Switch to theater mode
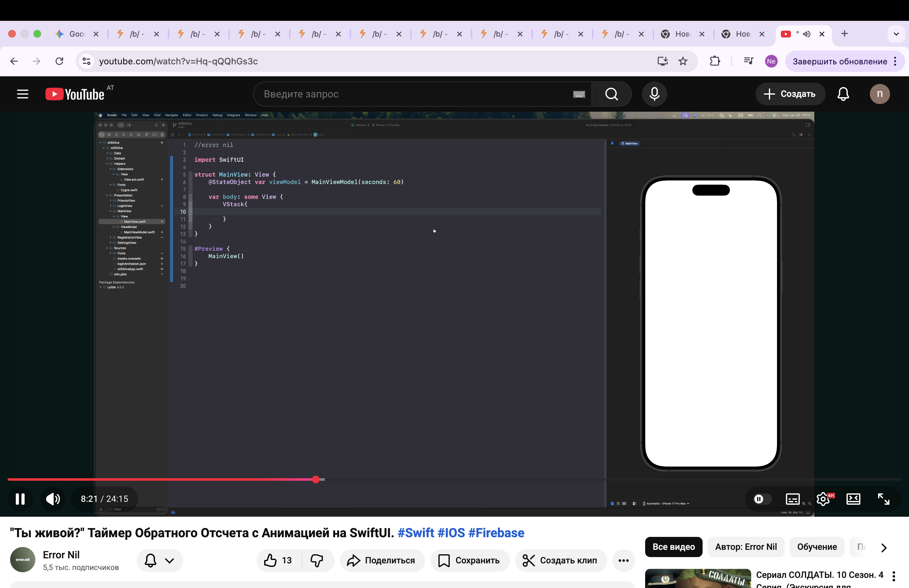Screen dimensions: 909x588 [x=853, y=499]
